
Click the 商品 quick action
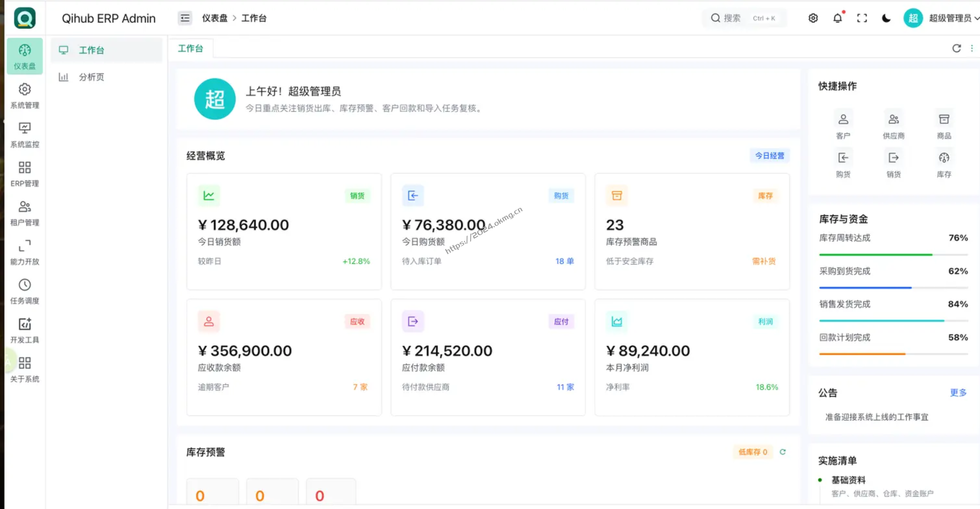[x=944, y=125]
